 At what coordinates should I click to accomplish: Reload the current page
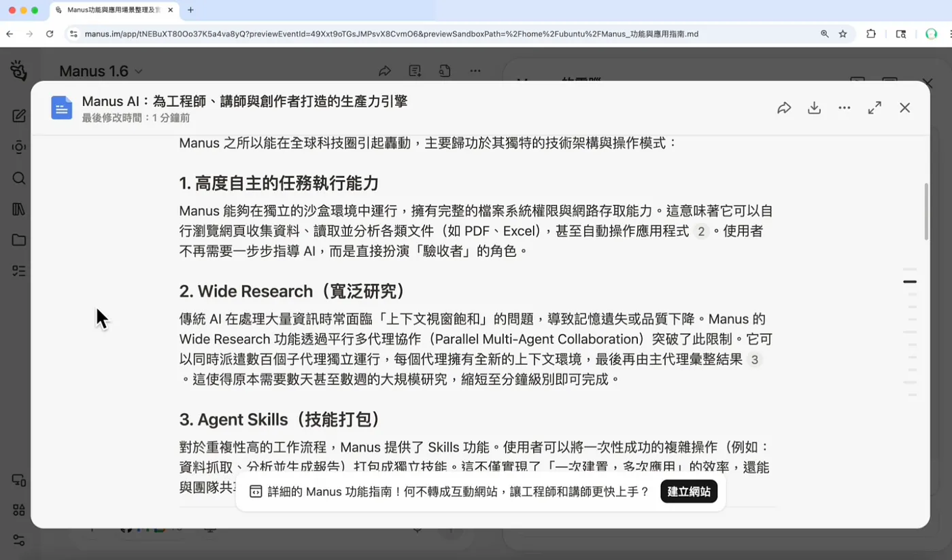click(50, 34)
